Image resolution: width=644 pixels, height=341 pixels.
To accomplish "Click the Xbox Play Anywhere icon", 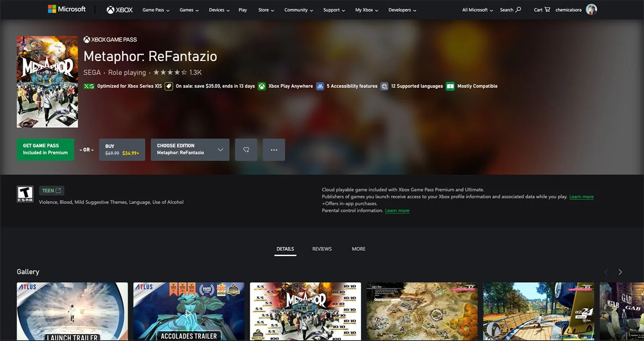I will pyautogui.click(x=262, y=86).
